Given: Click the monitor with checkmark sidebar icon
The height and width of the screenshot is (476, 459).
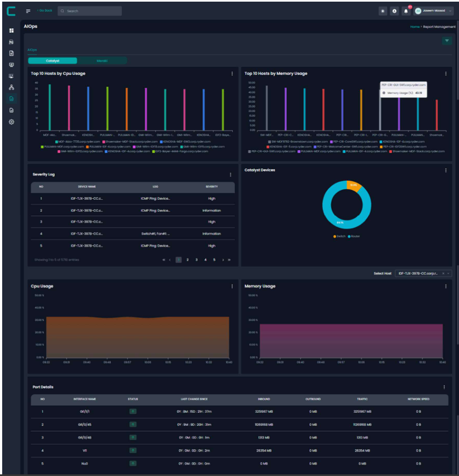Looking at the screenshot, I should click(11, 64).
